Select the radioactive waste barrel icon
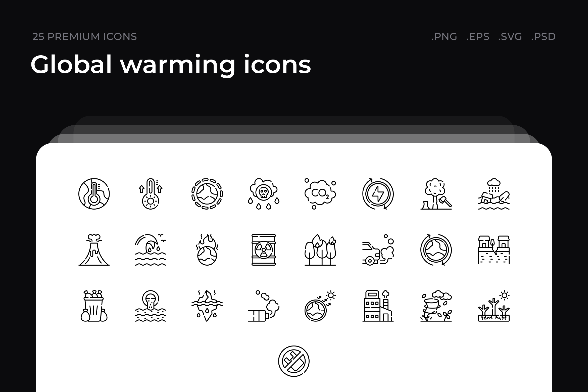Image resolution: width=588 pixels, height=392 pixels. (264, 250)
